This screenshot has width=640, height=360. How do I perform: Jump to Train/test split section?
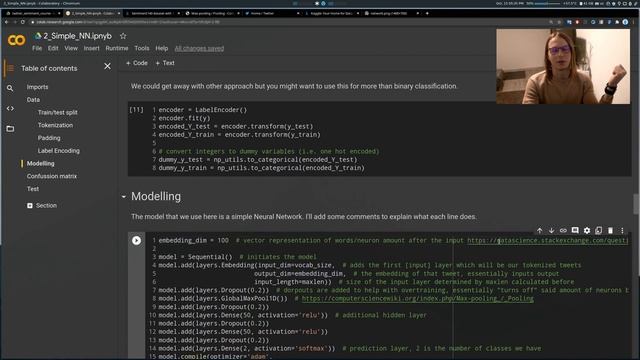coord(58,112)
